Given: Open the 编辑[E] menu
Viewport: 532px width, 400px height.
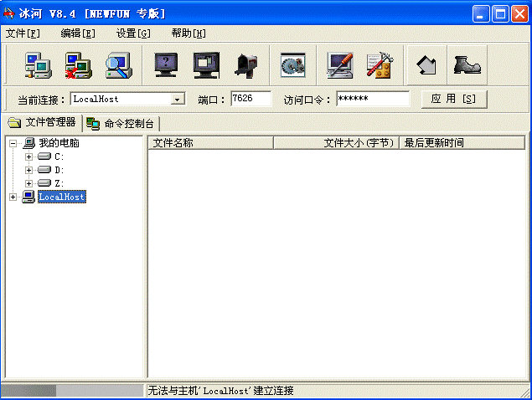Looking at the screenshot, I should pyautogui.click(x=78, y=33).
